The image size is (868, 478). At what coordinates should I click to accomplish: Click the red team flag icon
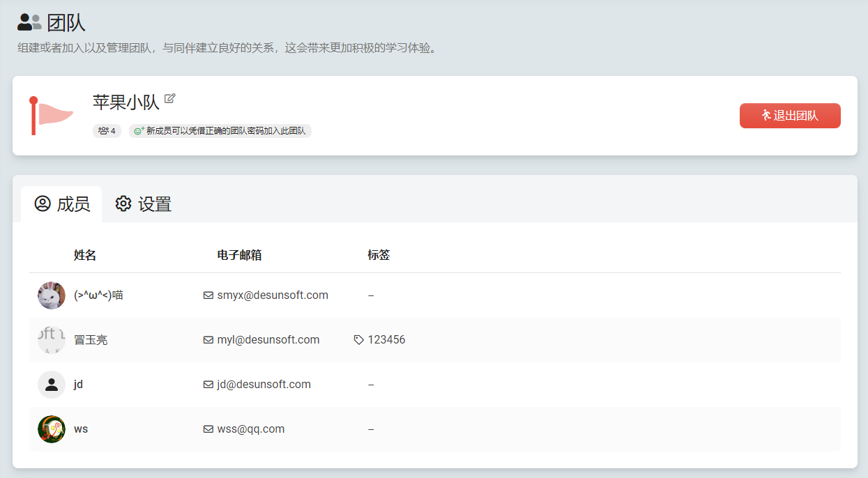point(51,115)
